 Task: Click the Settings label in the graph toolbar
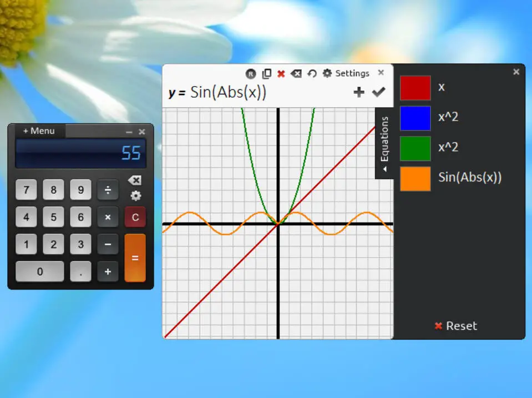click(352, 73)
